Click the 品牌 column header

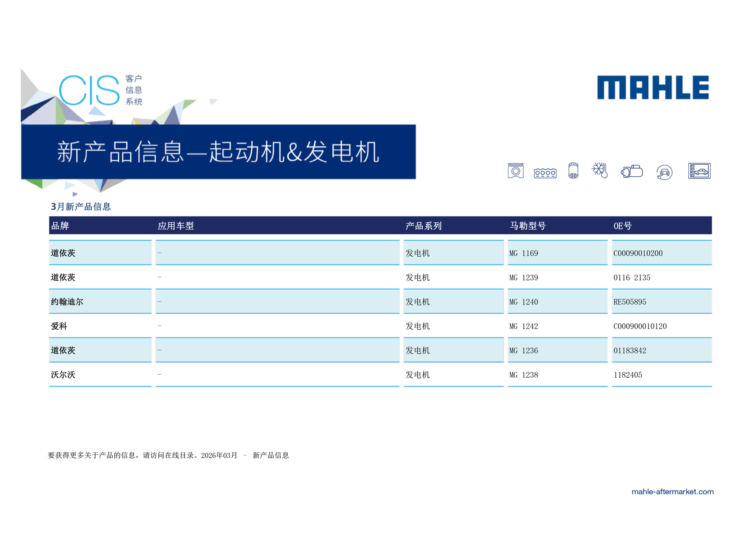coord(60,226)
